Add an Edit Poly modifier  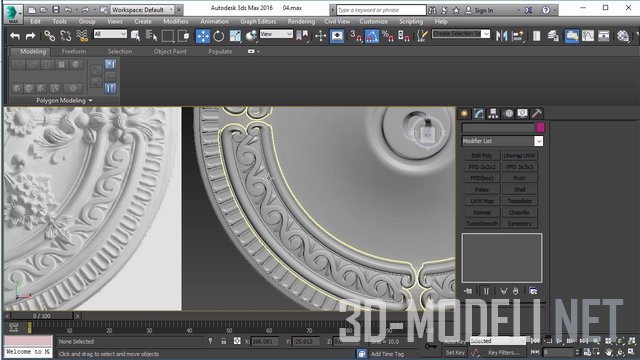482,156
